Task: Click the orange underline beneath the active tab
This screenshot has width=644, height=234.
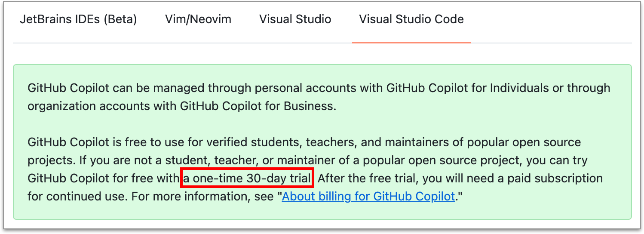Action: (x=411, y=42)
